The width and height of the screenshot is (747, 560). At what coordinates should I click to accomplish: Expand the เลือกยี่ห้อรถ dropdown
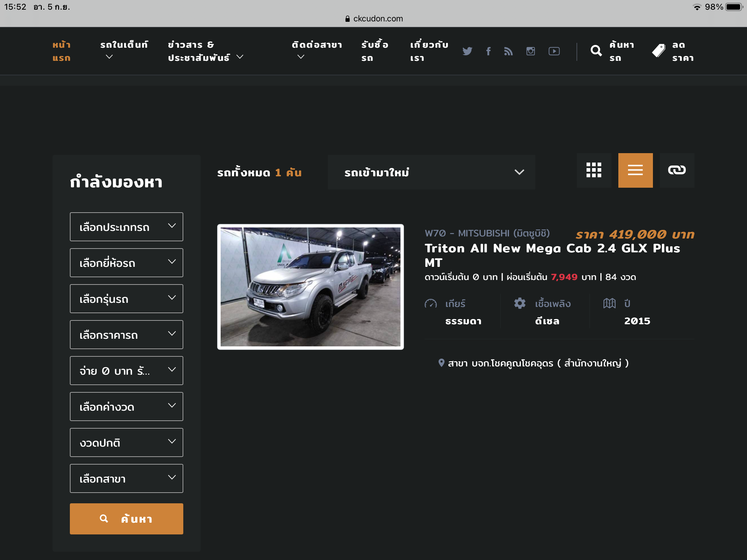[x=126, y=263]
